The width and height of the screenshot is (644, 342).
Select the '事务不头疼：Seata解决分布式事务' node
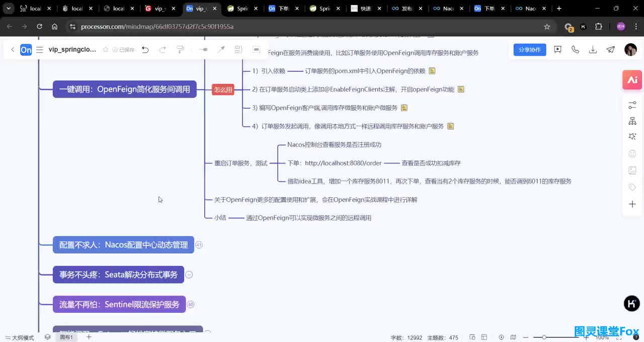pos(118,275)
